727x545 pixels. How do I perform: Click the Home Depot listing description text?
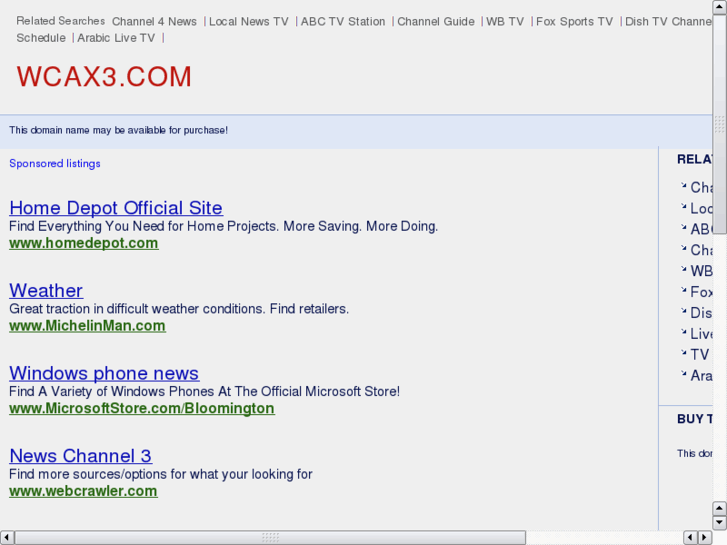click(x=223, y=226)
